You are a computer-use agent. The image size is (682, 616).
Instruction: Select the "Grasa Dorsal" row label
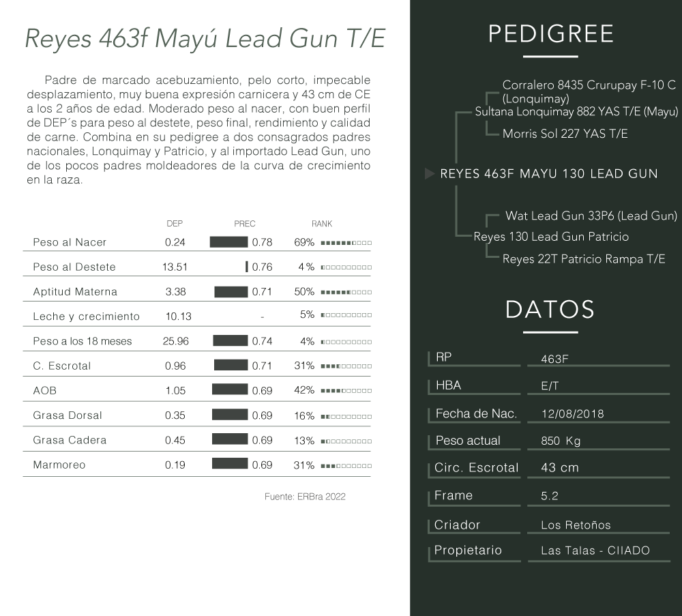click(68, 415)
